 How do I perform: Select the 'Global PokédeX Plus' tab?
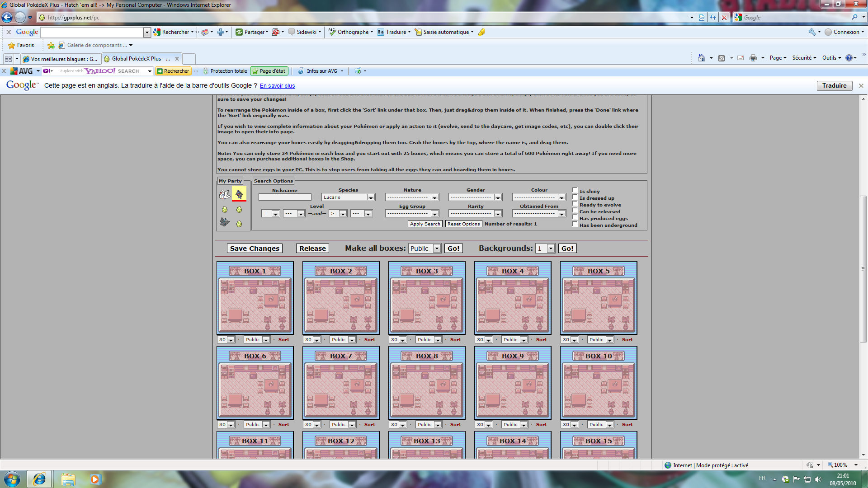click(x=141, y=59)
